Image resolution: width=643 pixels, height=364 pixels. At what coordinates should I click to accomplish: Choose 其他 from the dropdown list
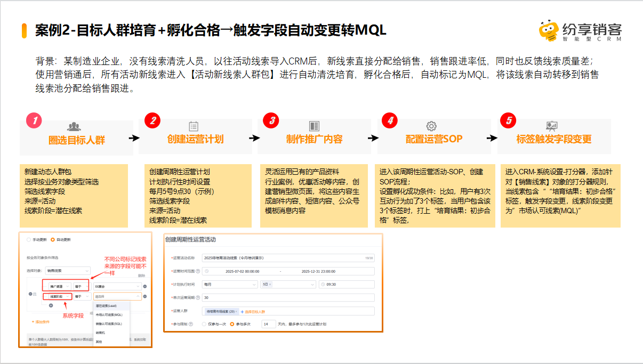coord(111,342)
